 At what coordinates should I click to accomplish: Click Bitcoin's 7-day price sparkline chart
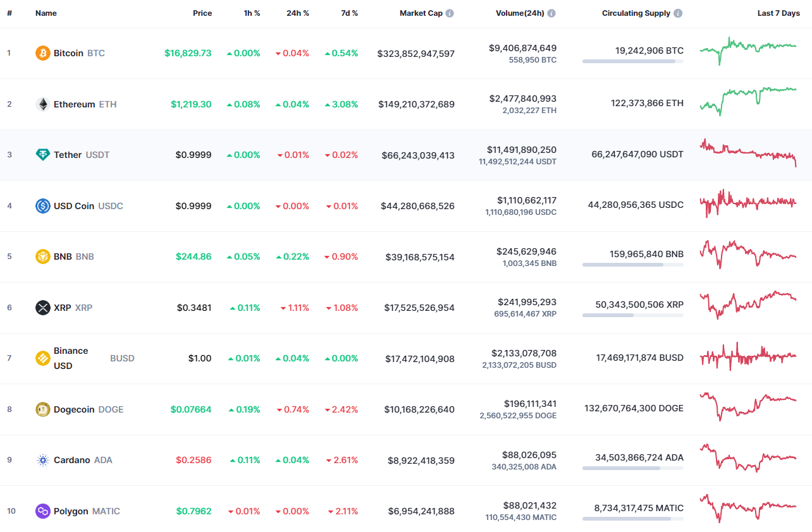coord(748,51)
